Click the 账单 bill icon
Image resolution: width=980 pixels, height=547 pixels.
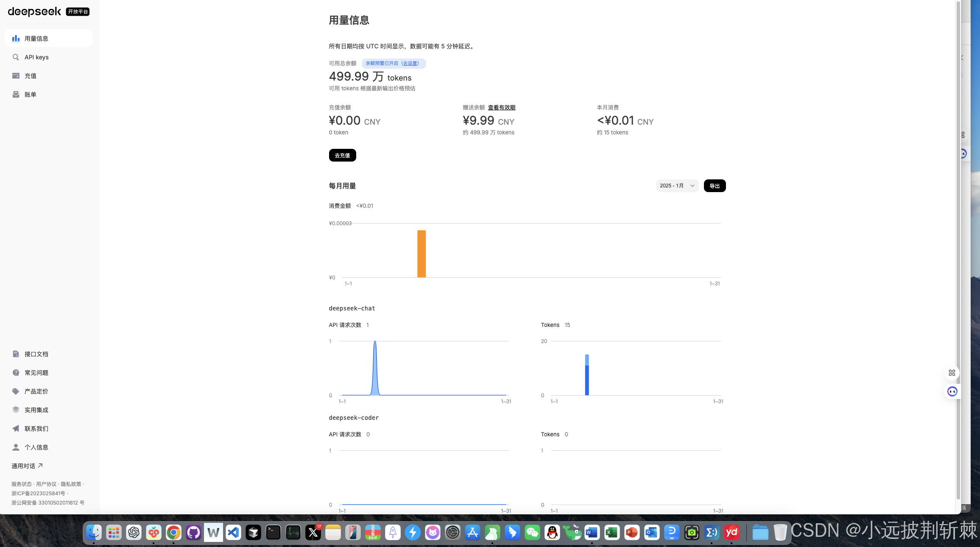16,94
